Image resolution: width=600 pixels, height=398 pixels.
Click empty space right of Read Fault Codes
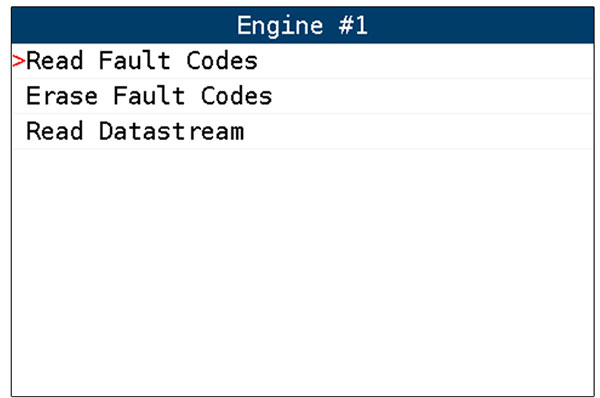pyautogui.click(x=426, y=61)
